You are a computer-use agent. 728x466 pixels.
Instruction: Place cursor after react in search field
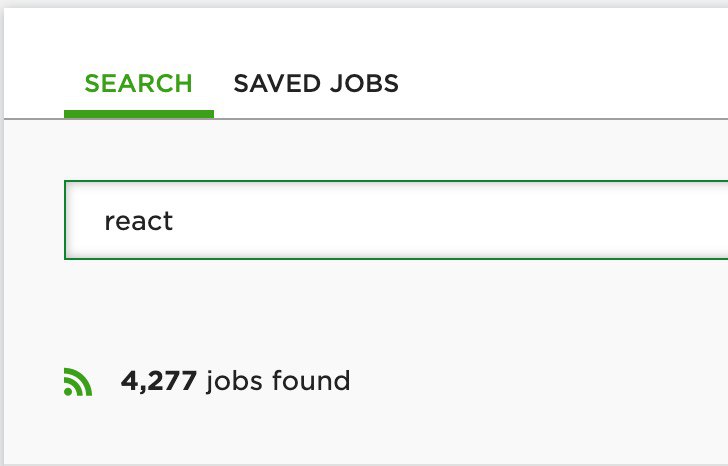175,221
